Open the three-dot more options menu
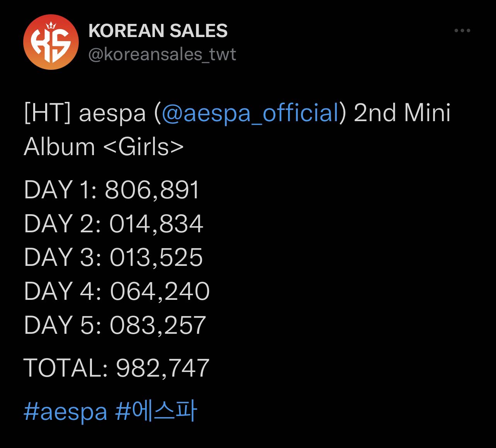This screenshot has height=448, width=496. [x=462, y=30]
